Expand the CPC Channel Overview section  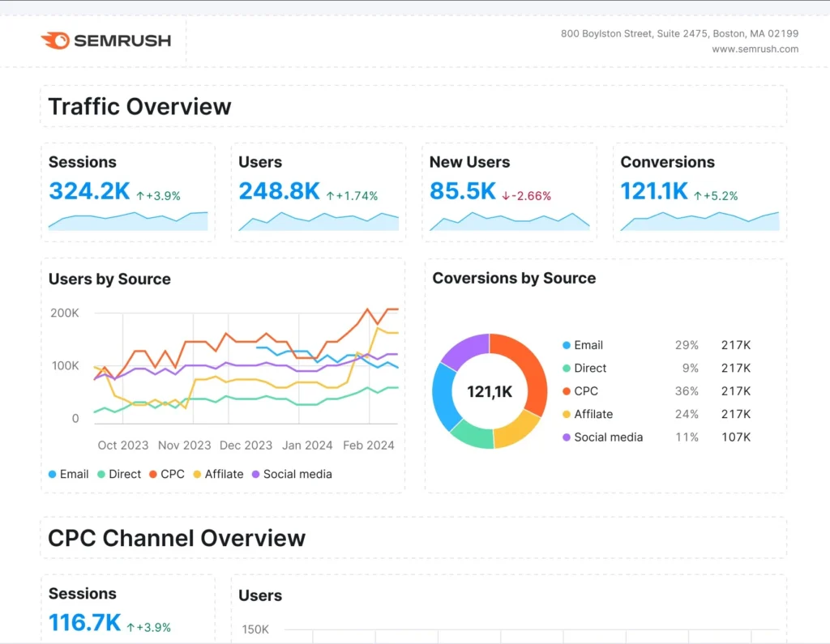177,538
